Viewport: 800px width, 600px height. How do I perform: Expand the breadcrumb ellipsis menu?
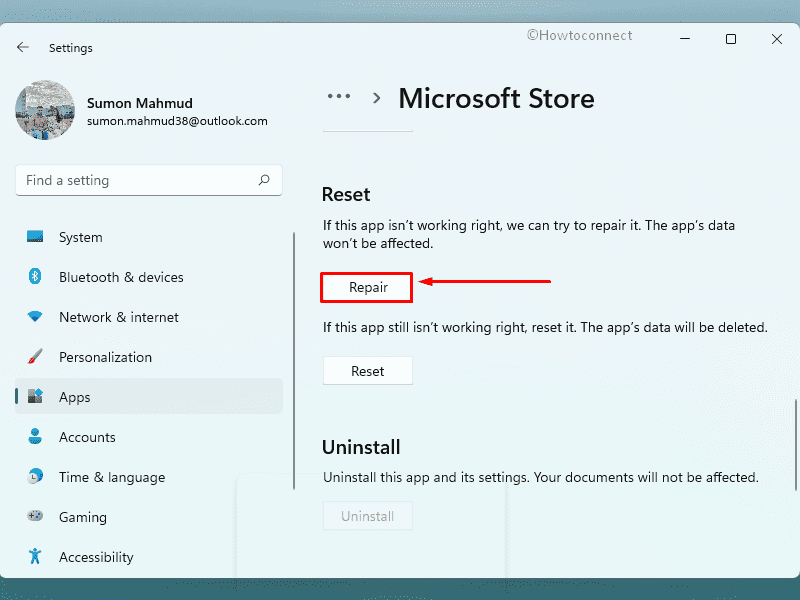(339, 96)
